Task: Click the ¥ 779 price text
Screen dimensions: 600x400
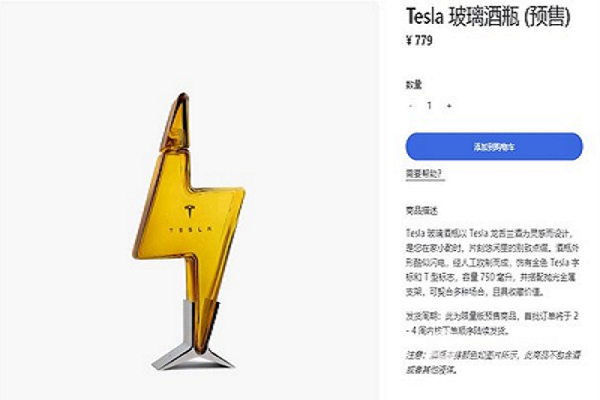Action: point(419,40)
